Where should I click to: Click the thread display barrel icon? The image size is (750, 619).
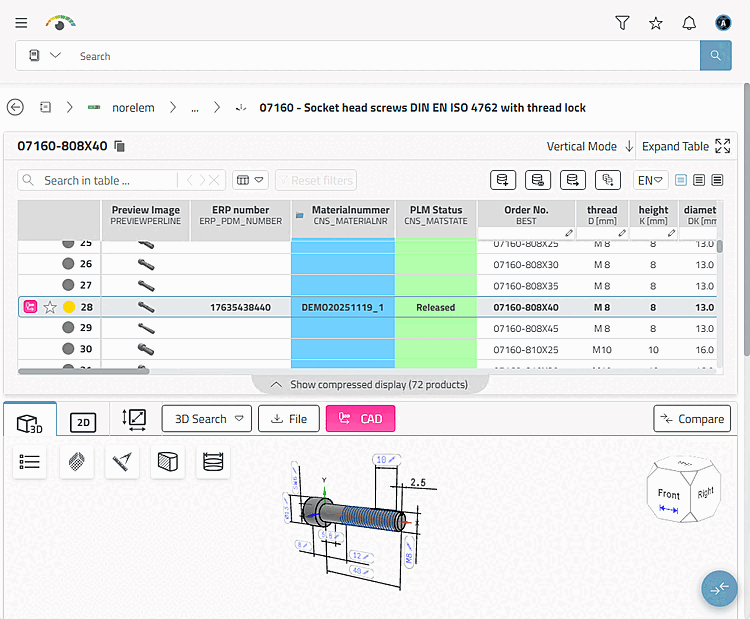point(213,462)
